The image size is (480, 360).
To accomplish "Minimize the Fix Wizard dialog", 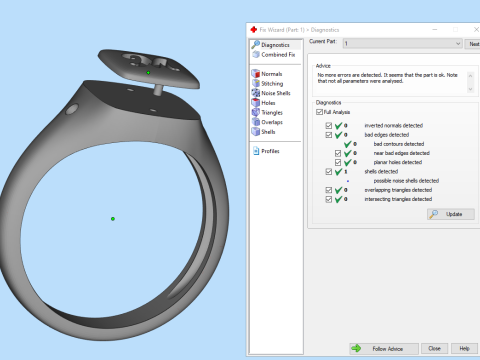I will point(435,30).
